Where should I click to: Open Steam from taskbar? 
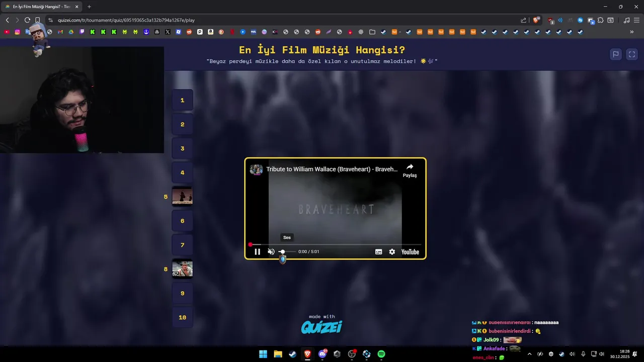(x=292, y=354)
